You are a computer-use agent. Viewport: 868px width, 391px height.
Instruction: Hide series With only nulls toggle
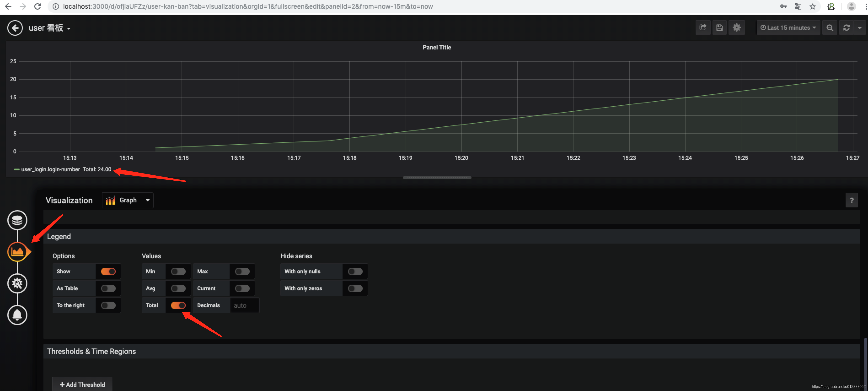355,272
